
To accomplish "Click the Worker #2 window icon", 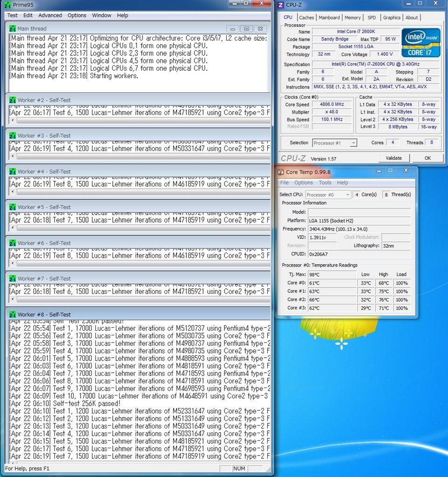I will click(x=12, y=100).
